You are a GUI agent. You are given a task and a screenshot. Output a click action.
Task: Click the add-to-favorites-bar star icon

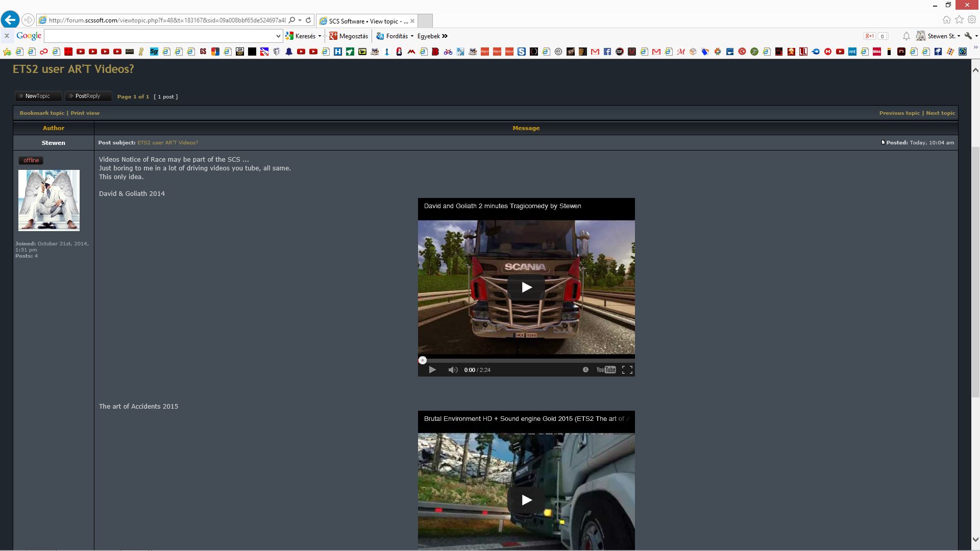click(7, 52)
